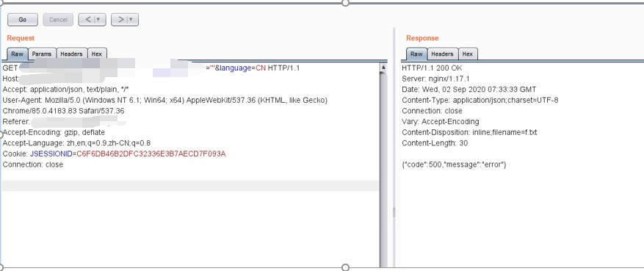Click the request Connection: close line
The height and width of the screenshot is (271, 644).
33,165
